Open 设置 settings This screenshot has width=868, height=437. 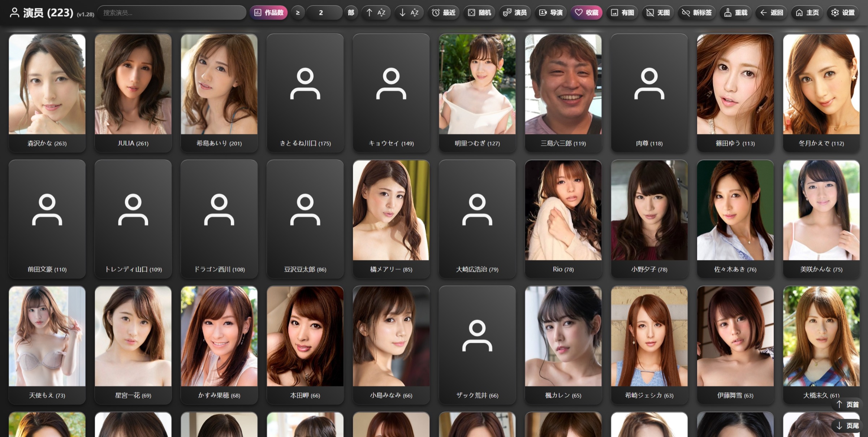[x=843, y=13]
